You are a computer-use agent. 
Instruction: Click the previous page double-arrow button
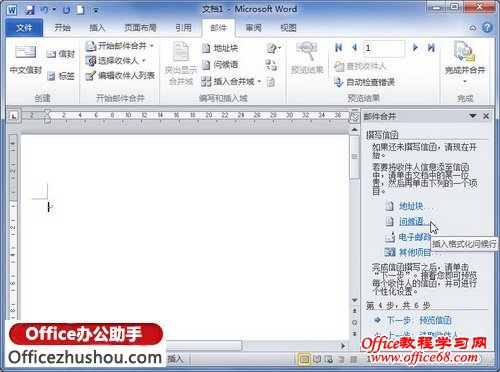pos(355,311)
